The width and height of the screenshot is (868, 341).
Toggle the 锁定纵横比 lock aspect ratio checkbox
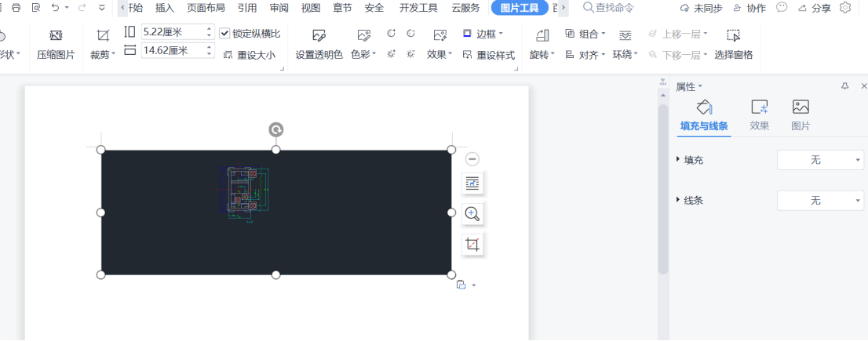[x=225, y=34]
